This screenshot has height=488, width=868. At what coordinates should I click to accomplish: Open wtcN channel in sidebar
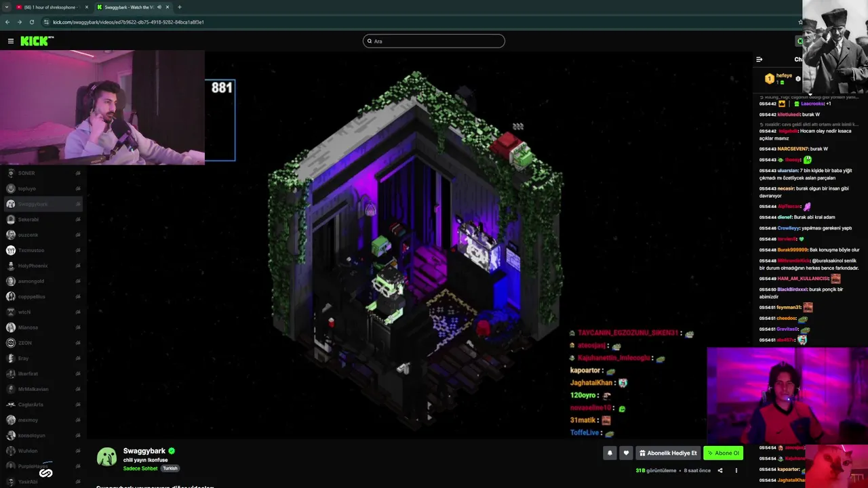(42, 312)
